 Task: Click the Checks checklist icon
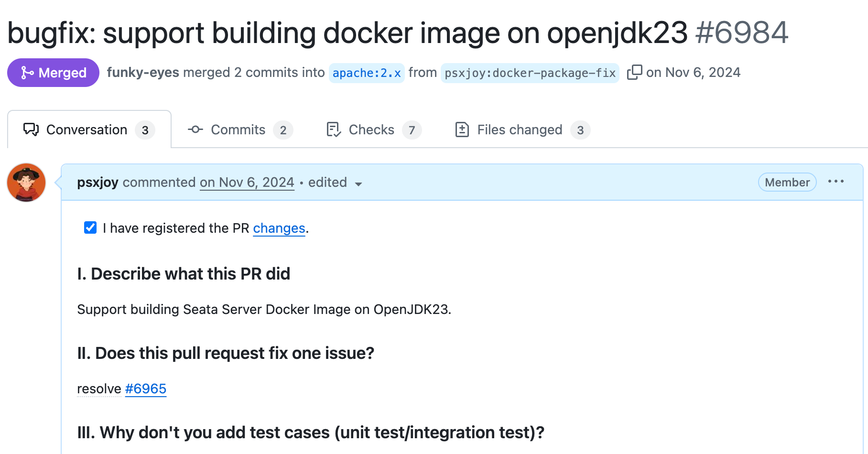point(333,130)
